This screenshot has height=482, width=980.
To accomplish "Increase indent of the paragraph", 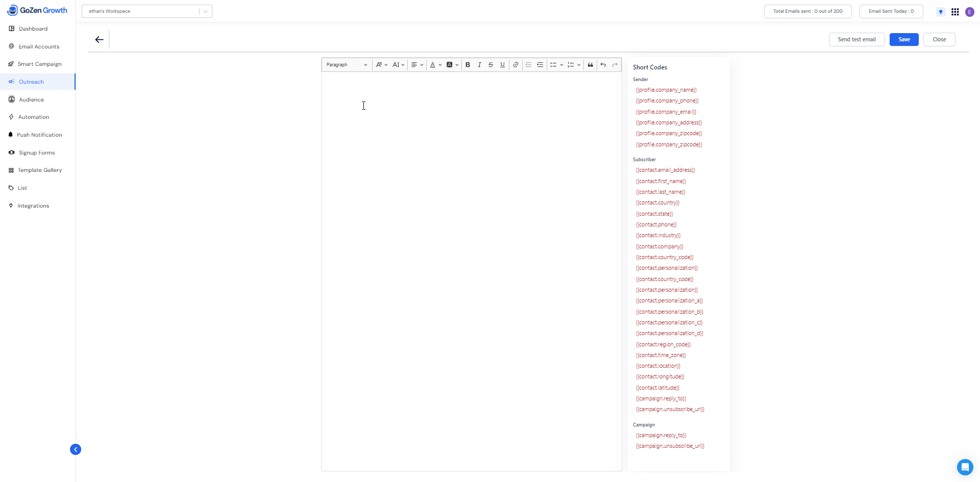I will (540, 65).
